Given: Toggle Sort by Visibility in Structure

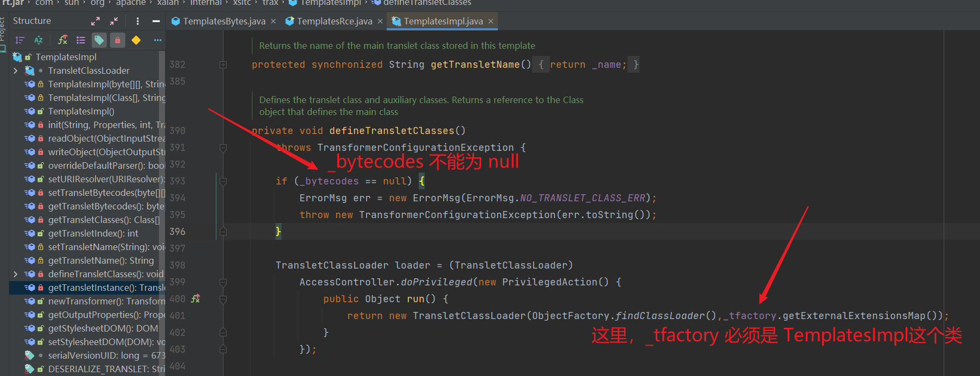Looking at the screenshot, I should 20,40.
